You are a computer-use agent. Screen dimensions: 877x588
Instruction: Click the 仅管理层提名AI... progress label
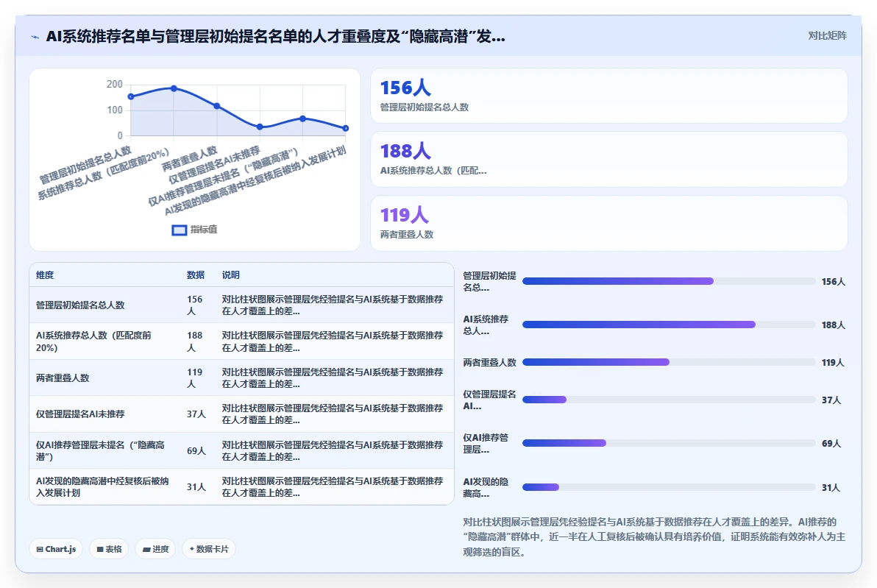pos(489,400)
